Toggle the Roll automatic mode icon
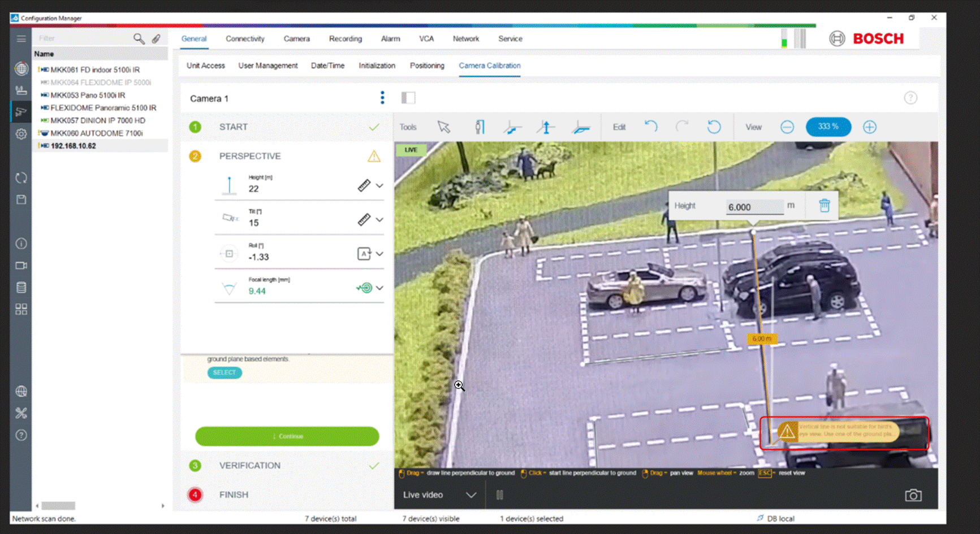The image size is (980, 534). coord(364,254)
